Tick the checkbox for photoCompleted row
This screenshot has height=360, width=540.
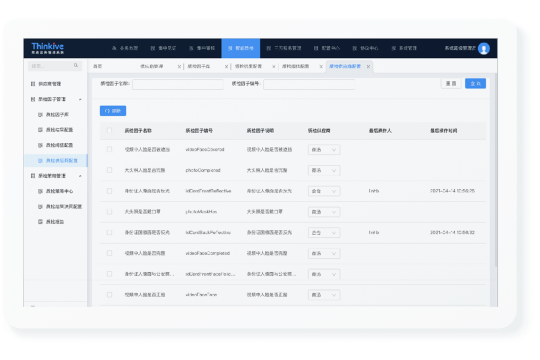coord(109,170)
